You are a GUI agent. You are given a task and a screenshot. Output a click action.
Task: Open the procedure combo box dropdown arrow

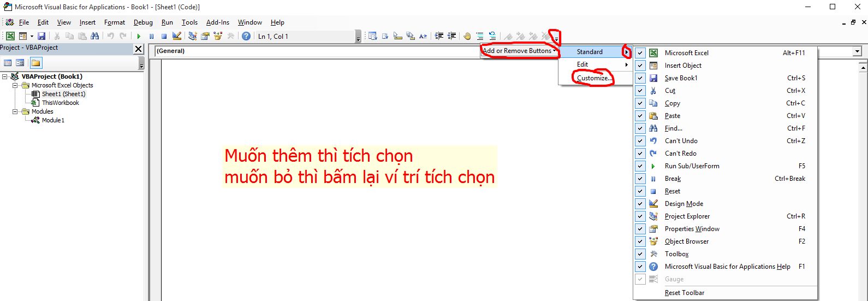point(857,51)
